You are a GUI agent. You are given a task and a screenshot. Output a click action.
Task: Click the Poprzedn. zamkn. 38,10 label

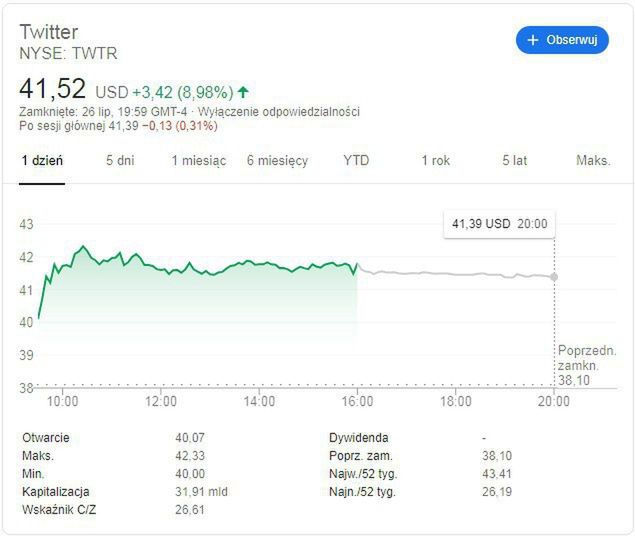586,365
